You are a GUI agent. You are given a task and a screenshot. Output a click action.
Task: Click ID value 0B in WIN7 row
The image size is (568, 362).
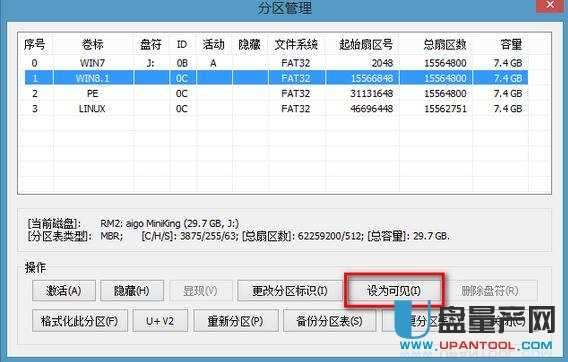tap(182, 63)
